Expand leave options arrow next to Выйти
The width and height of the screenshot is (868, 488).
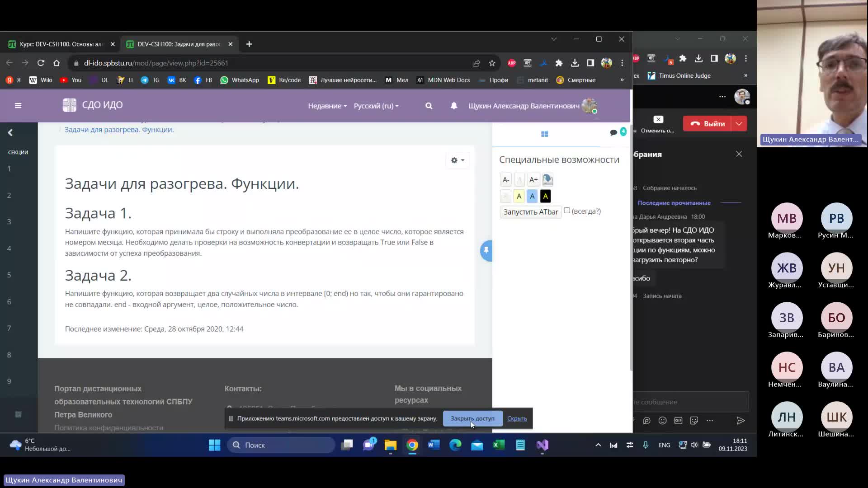tap(739, 123)
